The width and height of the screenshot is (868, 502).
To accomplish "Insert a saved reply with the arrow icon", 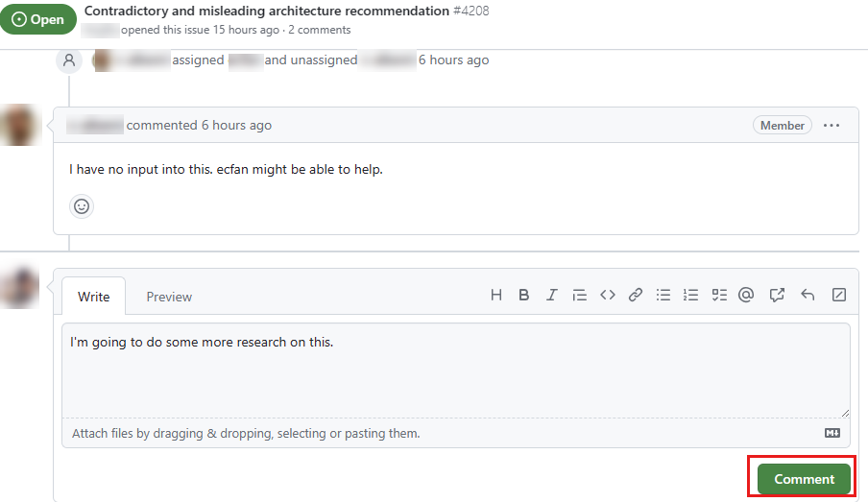I will 808,295.
